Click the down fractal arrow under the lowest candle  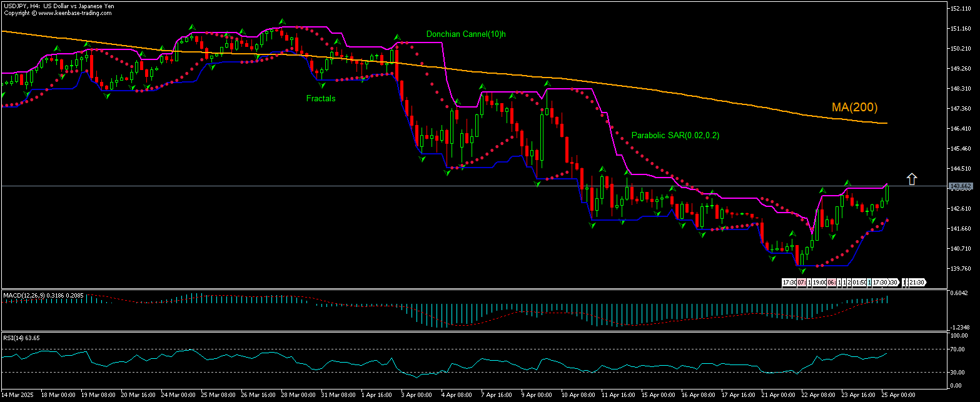[x=802, y=271]
